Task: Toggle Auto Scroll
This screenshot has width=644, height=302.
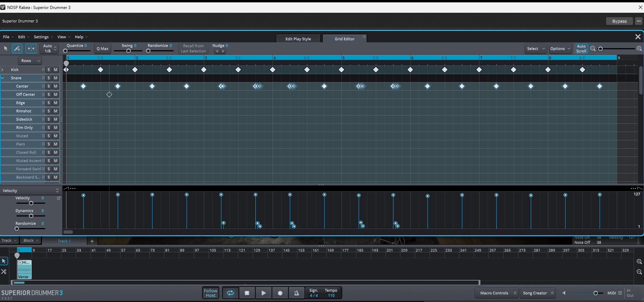Action: tap(581, 49)
